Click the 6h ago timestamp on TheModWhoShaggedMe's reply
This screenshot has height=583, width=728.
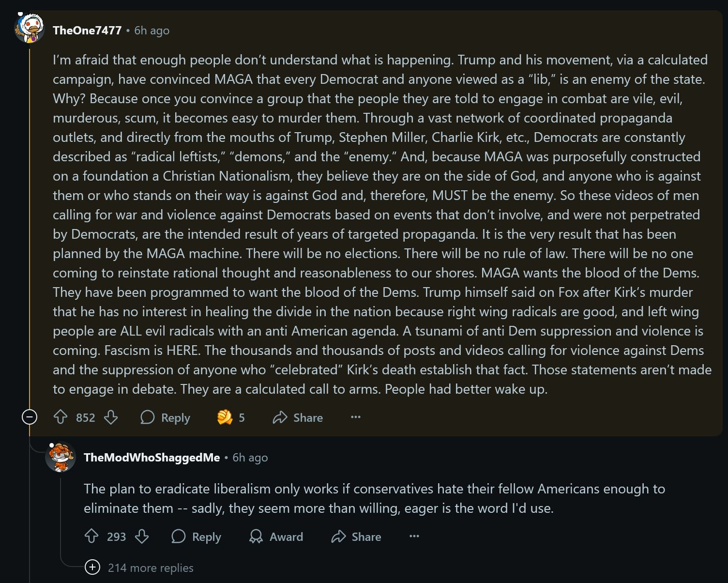(x=250, y=458)
